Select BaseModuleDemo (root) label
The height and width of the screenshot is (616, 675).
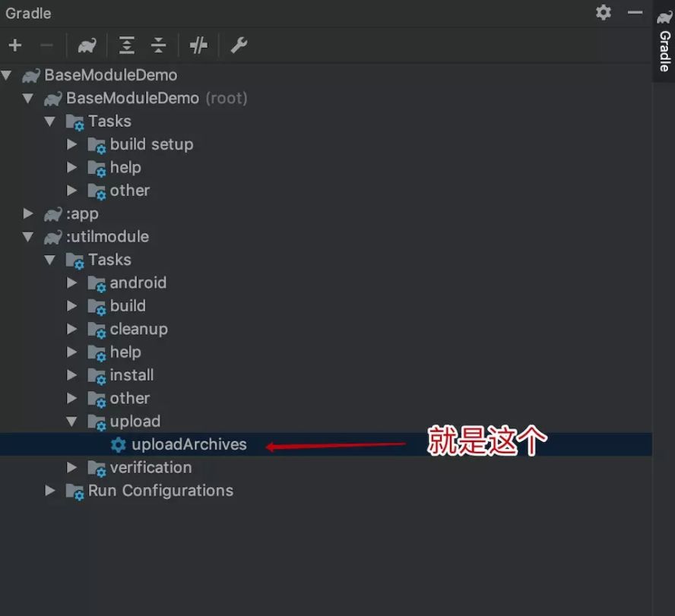[157, 99]
